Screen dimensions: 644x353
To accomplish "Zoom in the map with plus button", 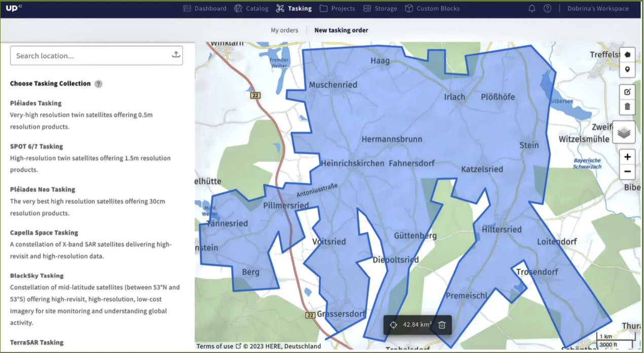I will pyautogui.click(x=627, y=157).
